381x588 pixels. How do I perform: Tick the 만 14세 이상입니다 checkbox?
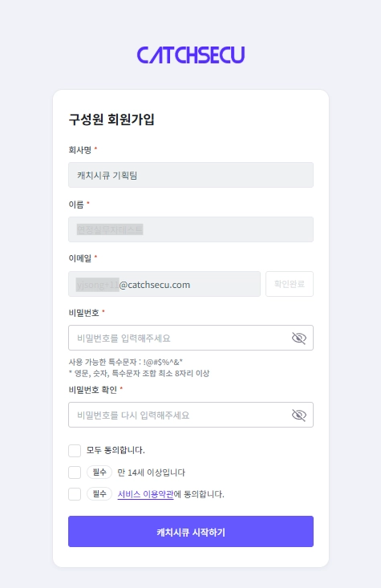pos(75,472)
